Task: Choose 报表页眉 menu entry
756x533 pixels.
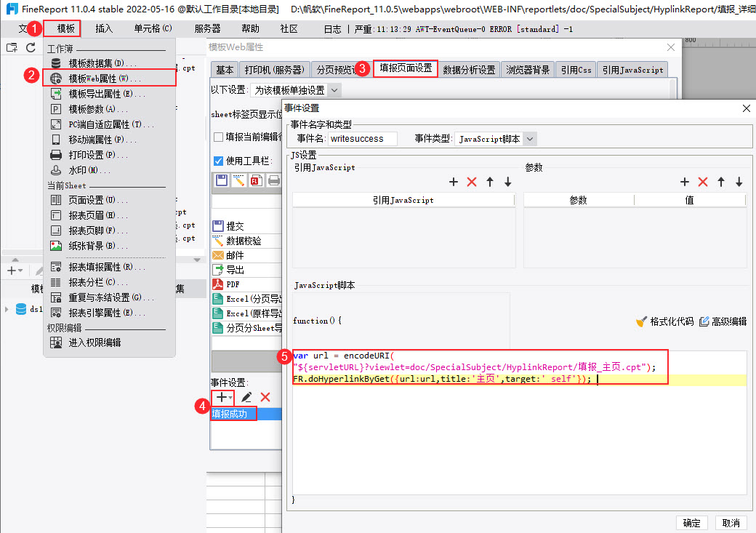Action: (109, 215)
